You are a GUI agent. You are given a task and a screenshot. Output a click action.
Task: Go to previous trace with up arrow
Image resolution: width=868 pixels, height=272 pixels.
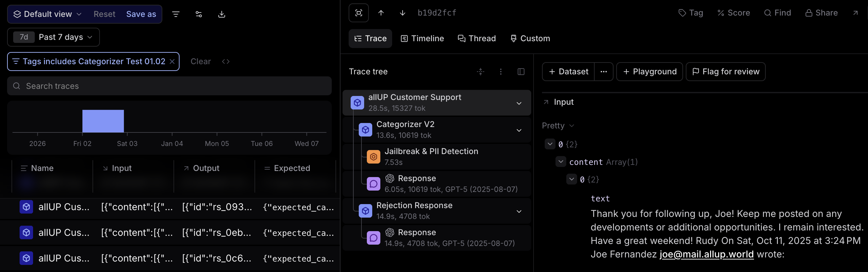point(381,13)
